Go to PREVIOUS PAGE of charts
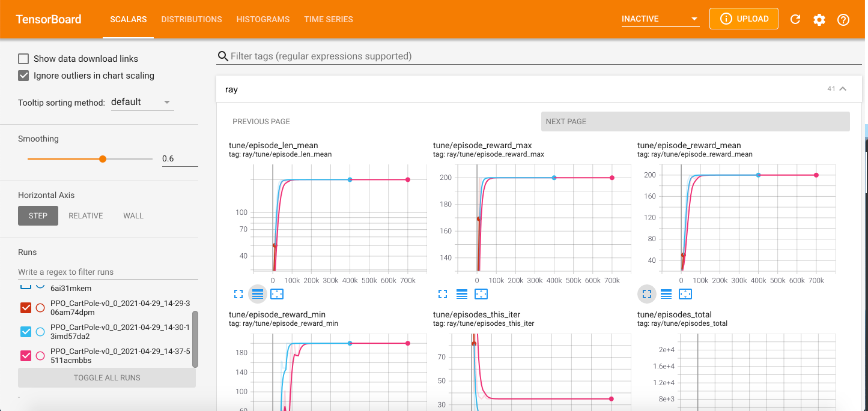This screenshot has width=868, height=411. tap(261, 121)
